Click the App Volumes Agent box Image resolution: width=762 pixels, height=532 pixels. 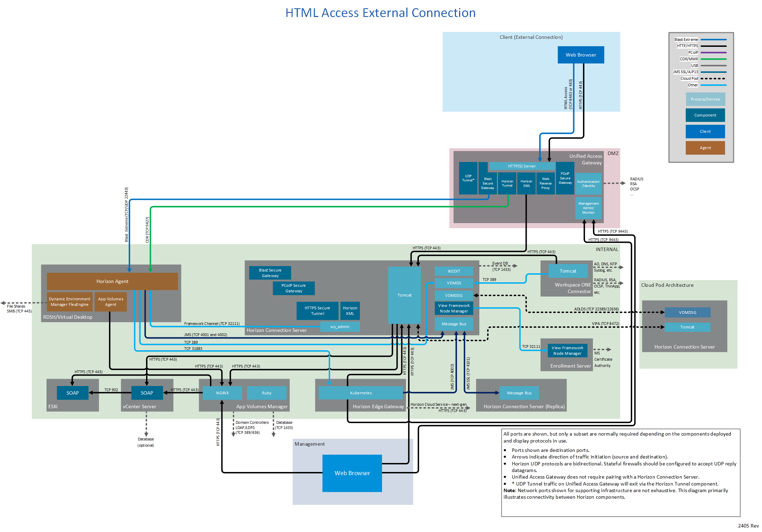111,302
